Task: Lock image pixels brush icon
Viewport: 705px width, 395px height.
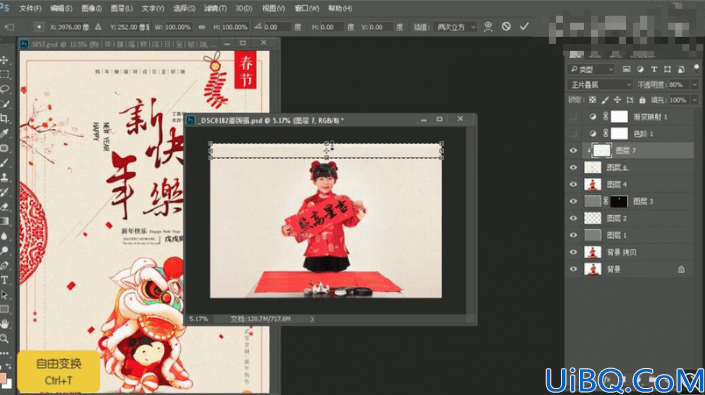Action: click(605, 100)
